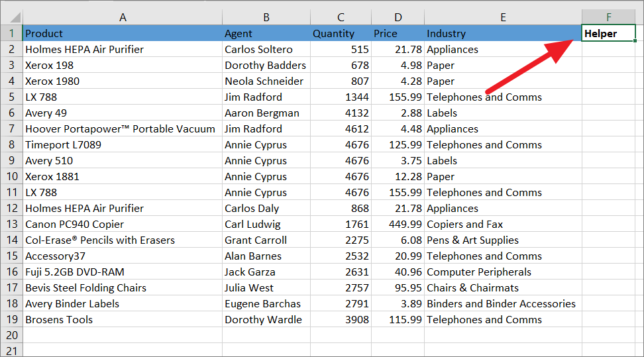
Task: Click the Fuji 5.2GB DVD-RAM cell
Action: point(123,272)
